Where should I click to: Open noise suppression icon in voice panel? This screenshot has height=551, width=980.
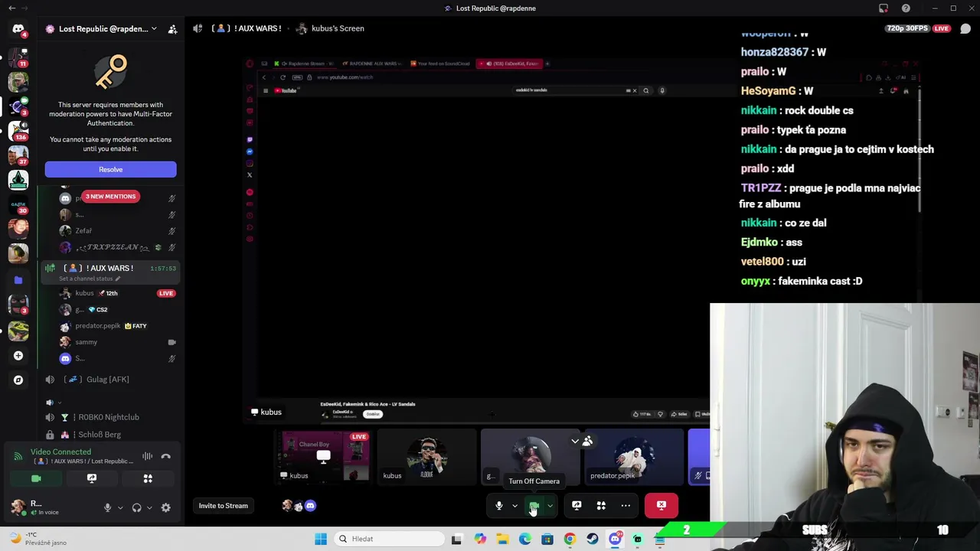(x=147, y=457)
